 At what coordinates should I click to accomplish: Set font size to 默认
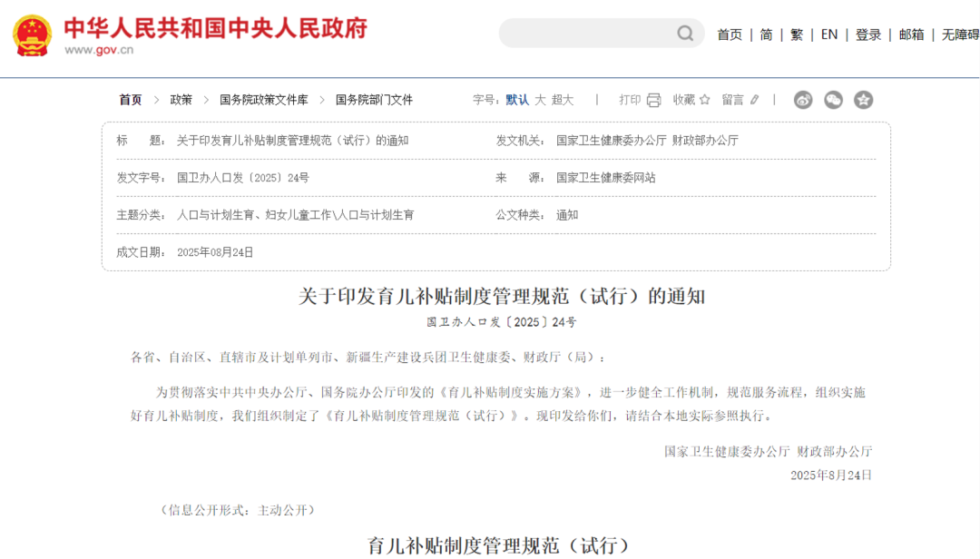click(x=517, y=100)
